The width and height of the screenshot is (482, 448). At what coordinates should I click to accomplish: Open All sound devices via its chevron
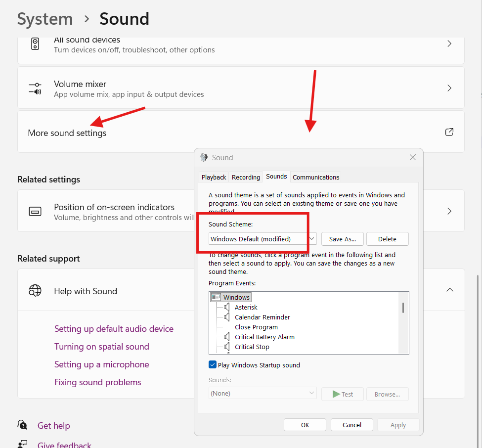[449, 44]
